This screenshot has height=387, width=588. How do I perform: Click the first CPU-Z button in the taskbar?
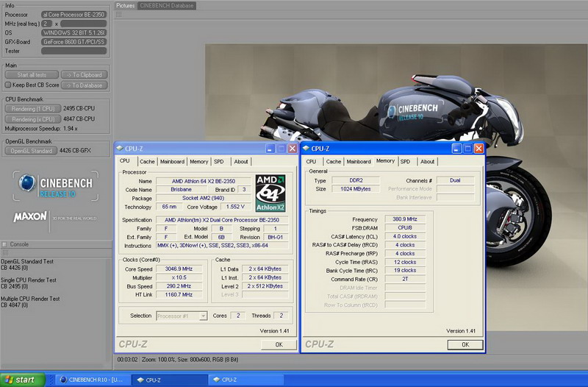click(170, 380)
